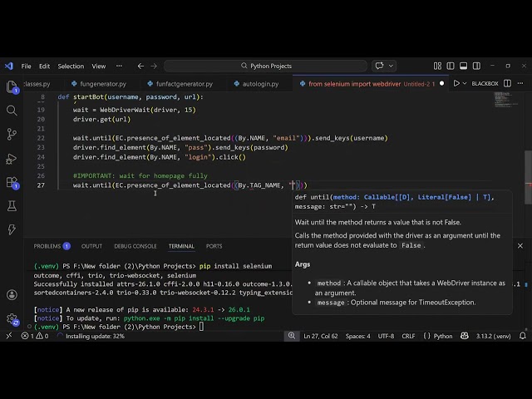Open the PROBLEMS panel tab
The width and height of the screenshot is (532, 399).
(52, 246)
